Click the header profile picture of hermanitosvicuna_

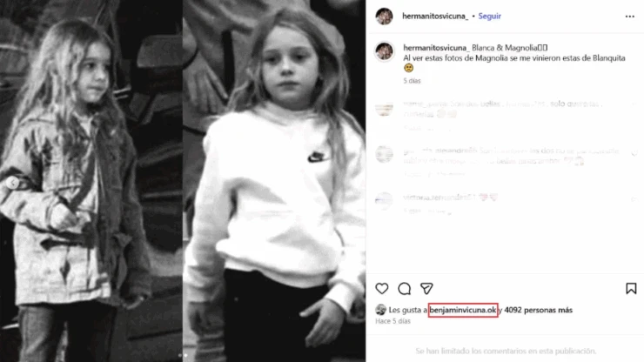384,17
